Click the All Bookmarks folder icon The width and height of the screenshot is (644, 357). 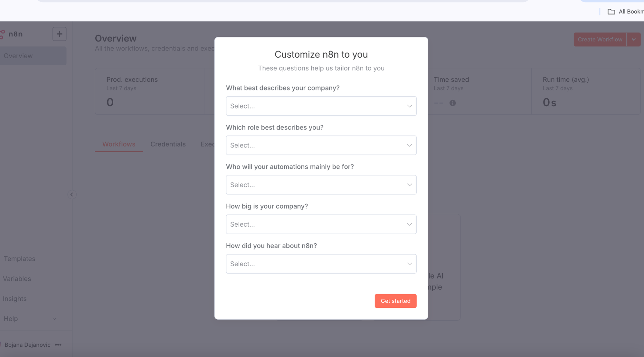(611, 12)
